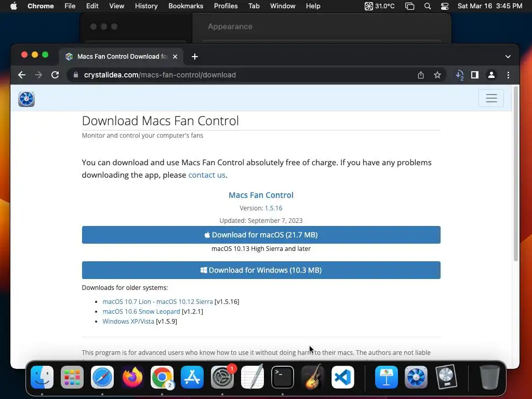Share this page via share icon
The image size is (532, 399).
pos(421,75)
